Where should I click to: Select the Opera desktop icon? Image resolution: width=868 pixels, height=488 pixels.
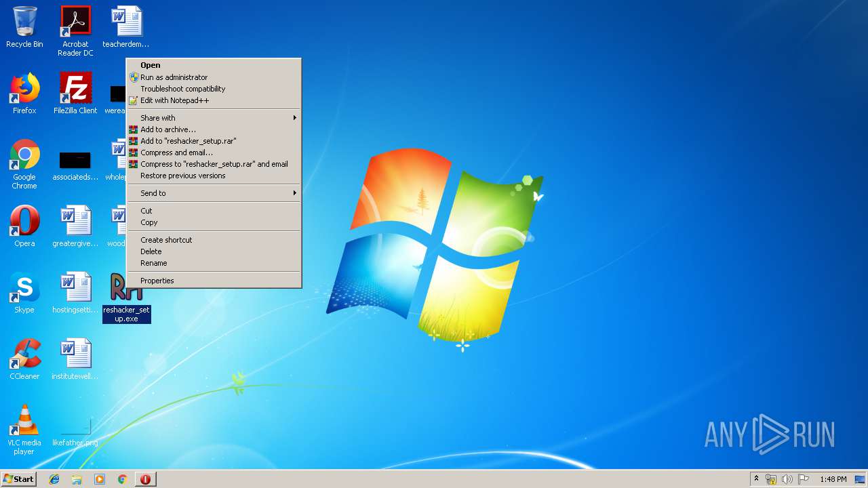pos(24,226)
